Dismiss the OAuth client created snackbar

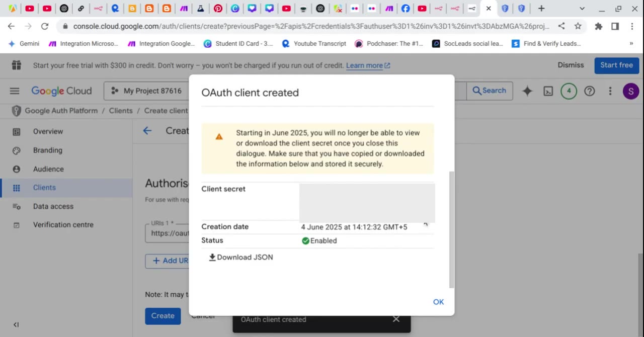396,319
